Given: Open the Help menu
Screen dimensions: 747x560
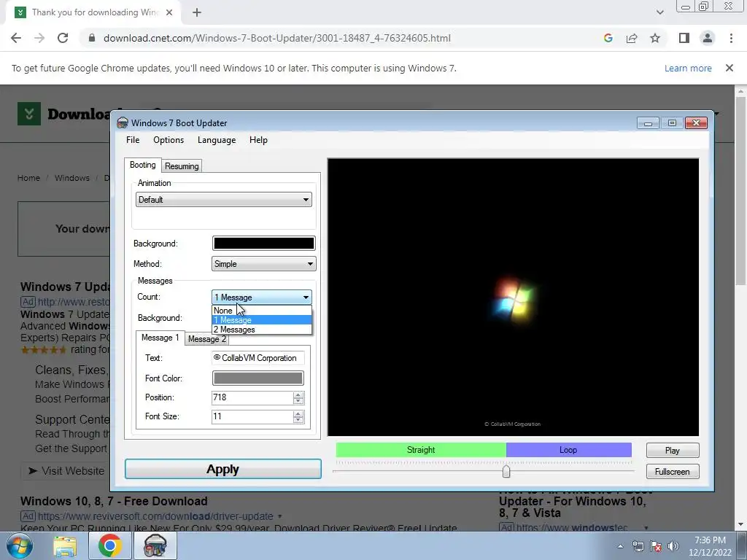Looking at the screenshot, I should [258, 140].
